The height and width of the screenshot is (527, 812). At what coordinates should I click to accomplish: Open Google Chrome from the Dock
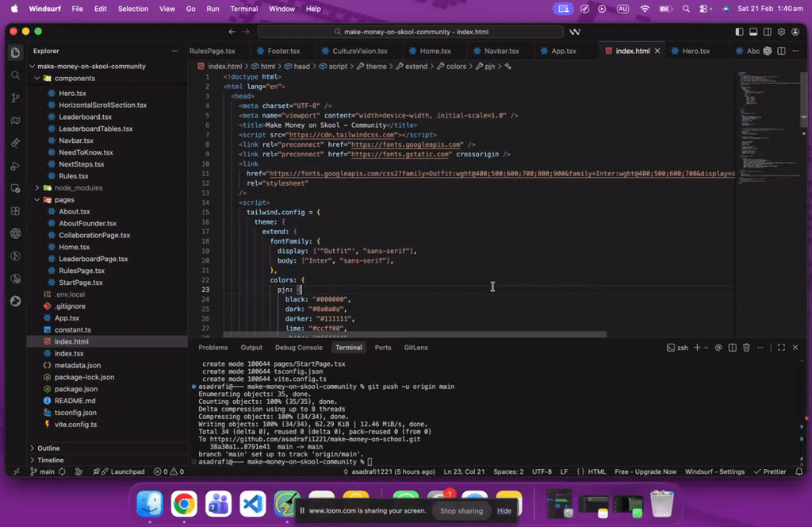click(184, 503)
